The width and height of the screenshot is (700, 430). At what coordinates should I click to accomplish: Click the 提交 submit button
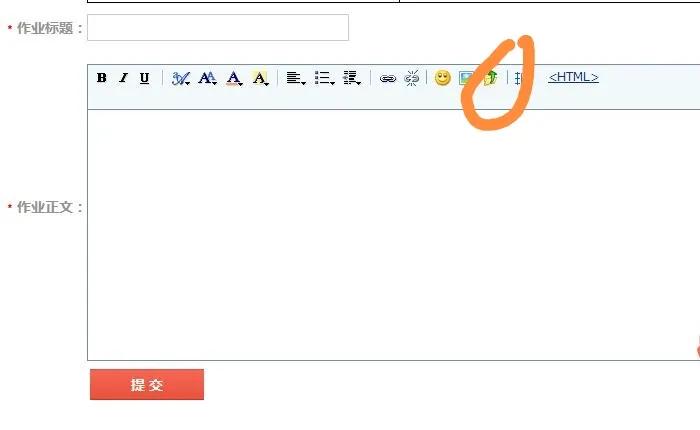(x=147, y=384)
